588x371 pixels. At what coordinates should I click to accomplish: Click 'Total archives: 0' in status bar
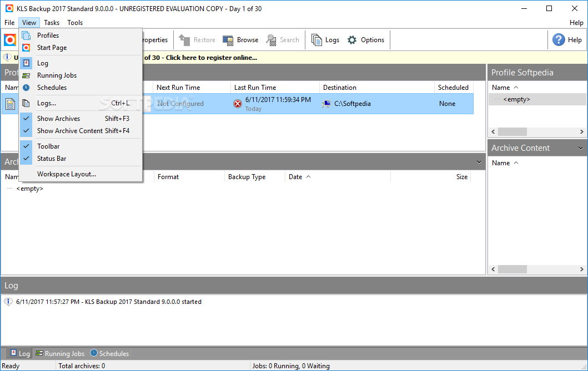(x=82, y=366)
